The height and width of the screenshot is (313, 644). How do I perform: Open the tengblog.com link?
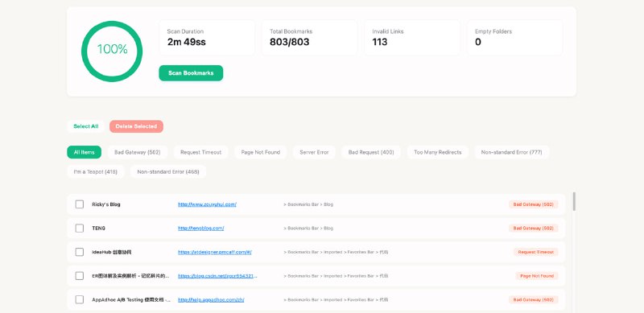coord(200,228)
